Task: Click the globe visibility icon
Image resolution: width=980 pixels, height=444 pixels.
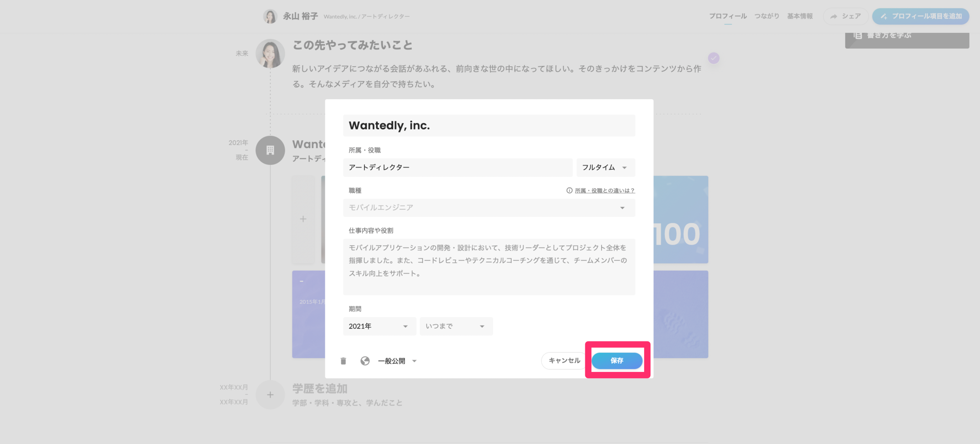Action: pos(365,361)
